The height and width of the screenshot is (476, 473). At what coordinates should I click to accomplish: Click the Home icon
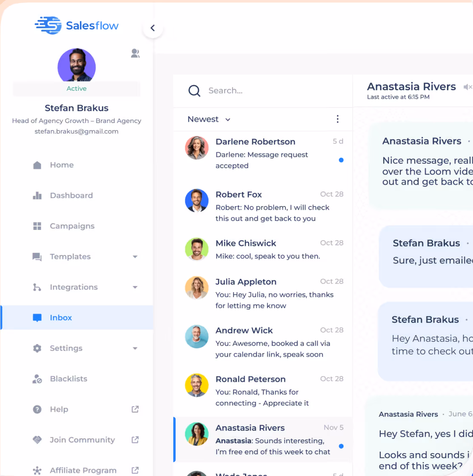coord(37,165)
